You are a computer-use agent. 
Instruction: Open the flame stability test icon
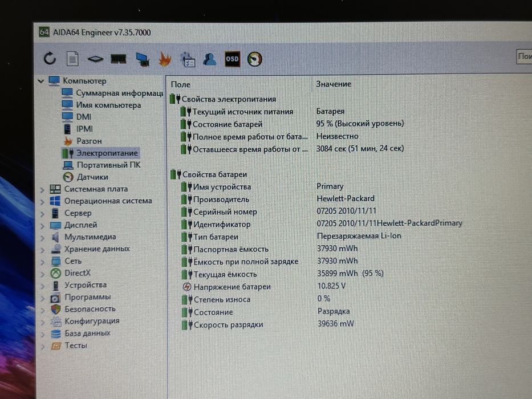(165, 59)
